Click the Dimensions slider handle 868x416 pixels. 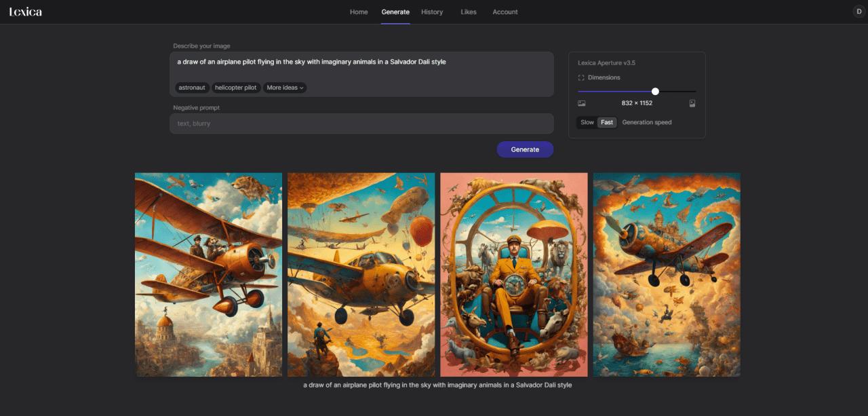[655, 91]
